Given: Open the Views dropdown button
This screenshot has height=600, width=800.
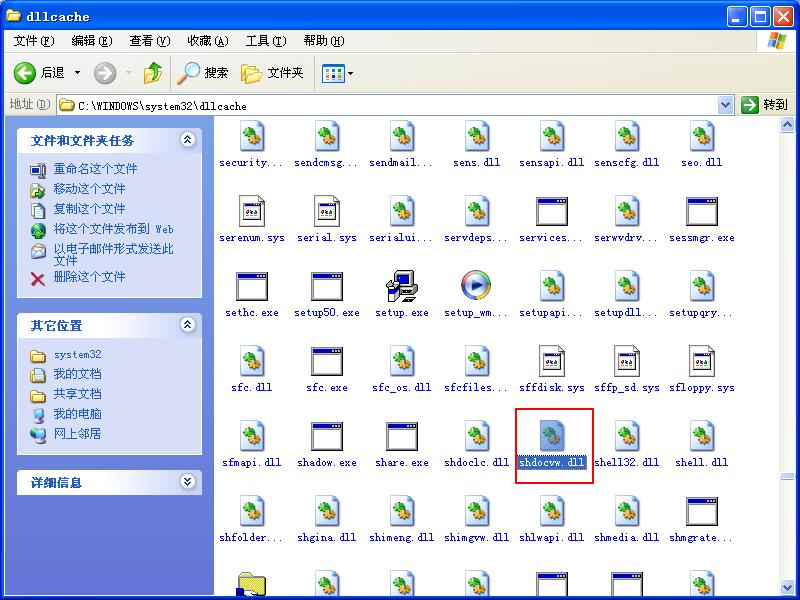Looking at the screenshot, I should tap(337, 74).
